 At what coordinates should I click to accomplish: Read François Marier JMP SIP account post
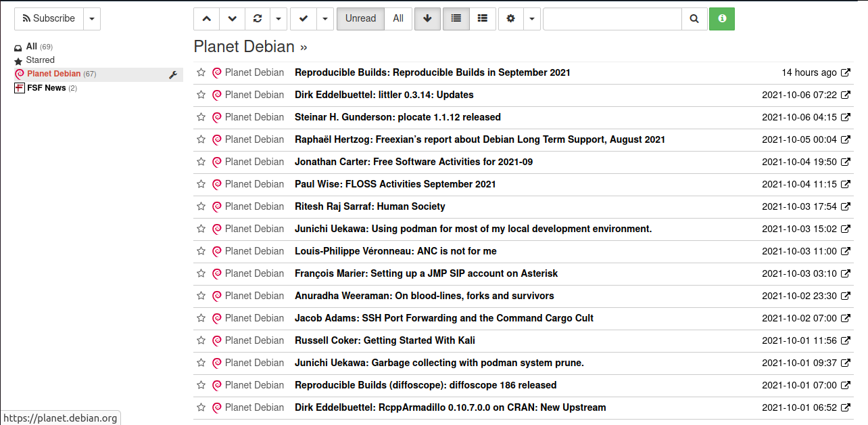[426, 273]
